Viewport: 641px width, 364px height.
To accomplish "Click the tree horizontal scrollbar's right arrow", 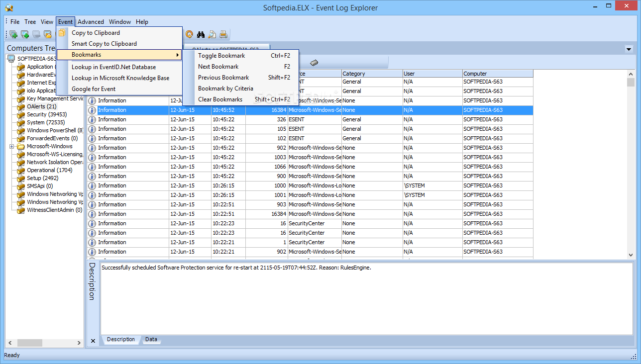I will click(x=79, y=343).
